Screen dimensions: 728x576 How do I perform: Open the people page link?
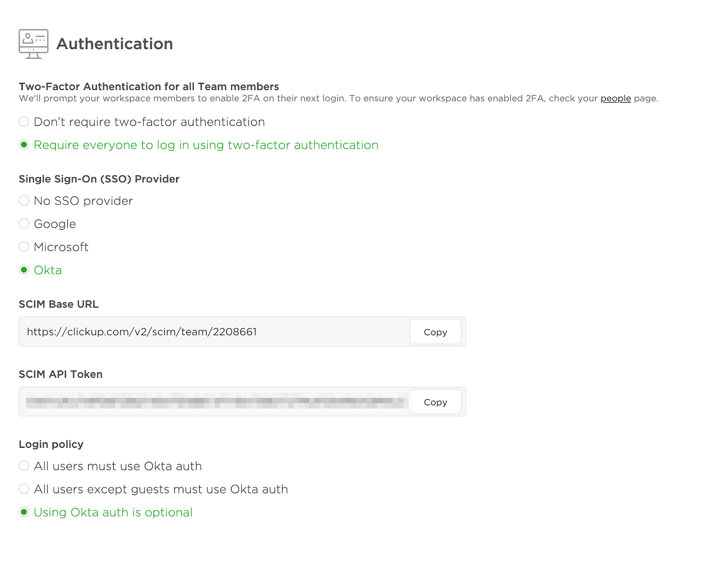pos(616,98)
